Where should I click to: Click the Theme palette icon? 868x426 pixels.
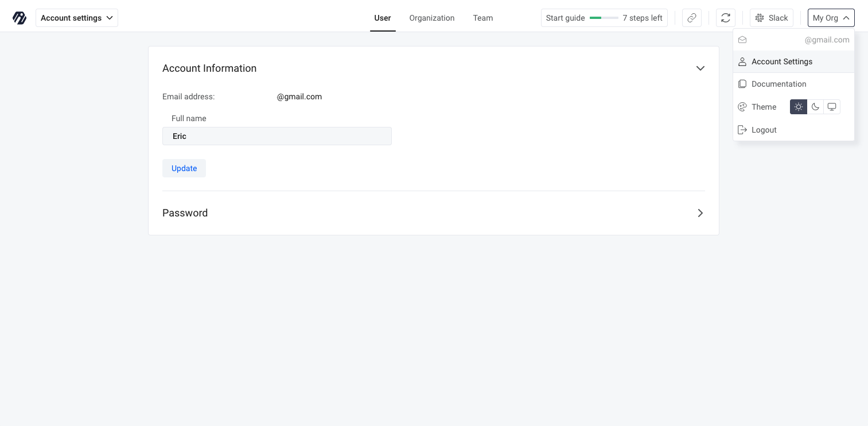coord(742,107)
